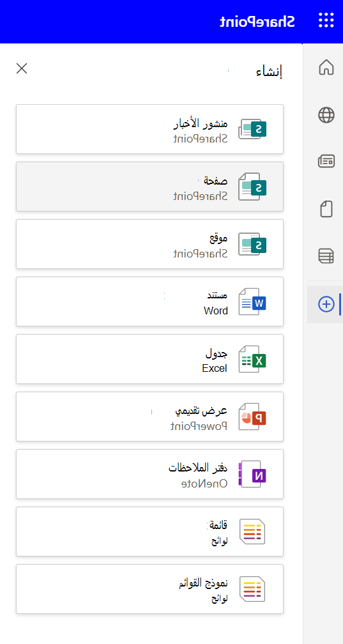The image size is (343, 644).
Task: Click the قائمة Lists icon
Action: coord(253,532)
